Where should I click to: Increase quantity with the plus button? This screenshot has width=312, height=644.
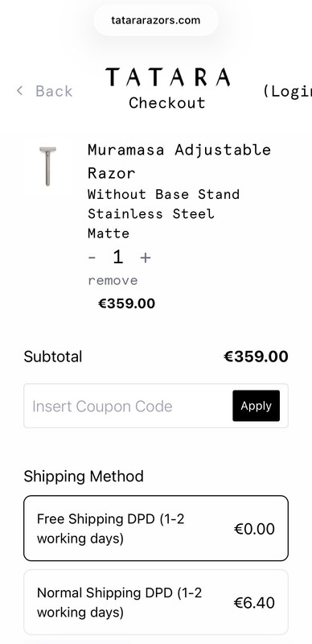coord(146,258)
